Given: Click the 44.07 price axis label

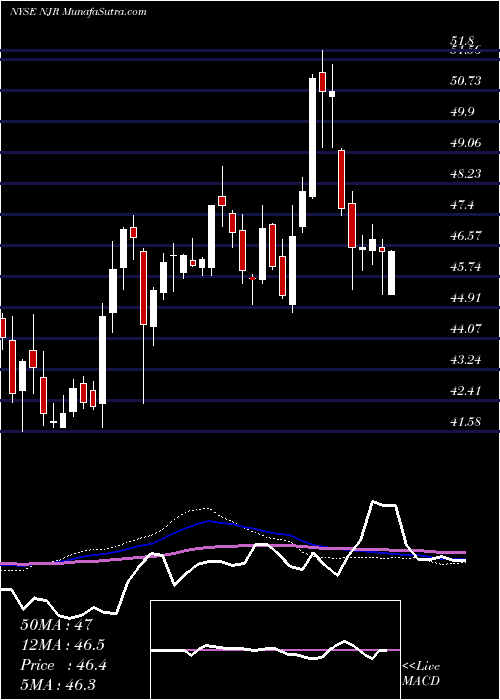Looking at the screenshot, I should (x=466, y=329).
